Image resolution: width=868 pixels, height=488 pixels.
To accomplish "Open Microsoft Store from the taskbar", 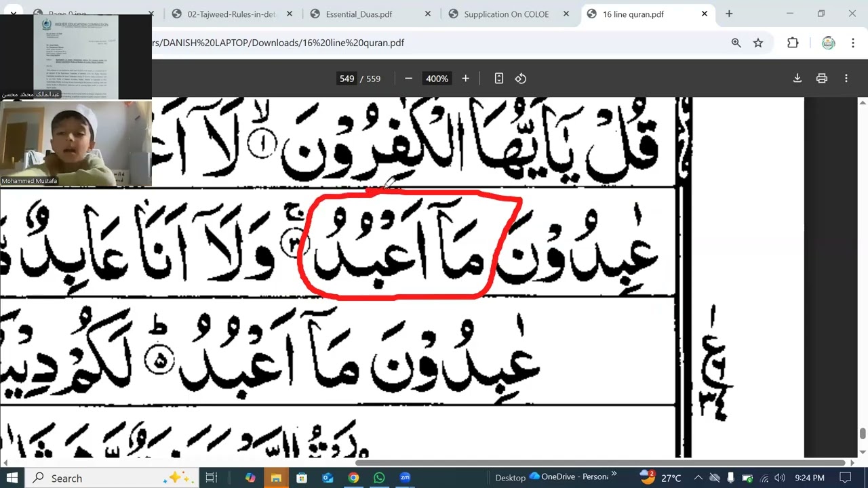I will click(x=302, y=478).
